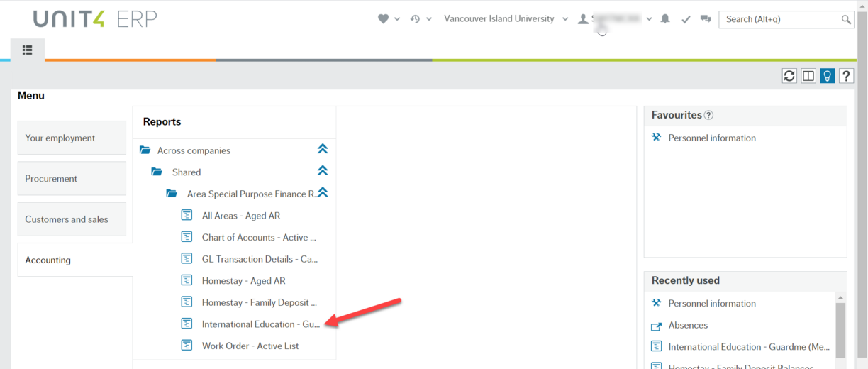Open Customers and sales menu
The width and height of the screenshot is (868, 369).
point(72,219)
